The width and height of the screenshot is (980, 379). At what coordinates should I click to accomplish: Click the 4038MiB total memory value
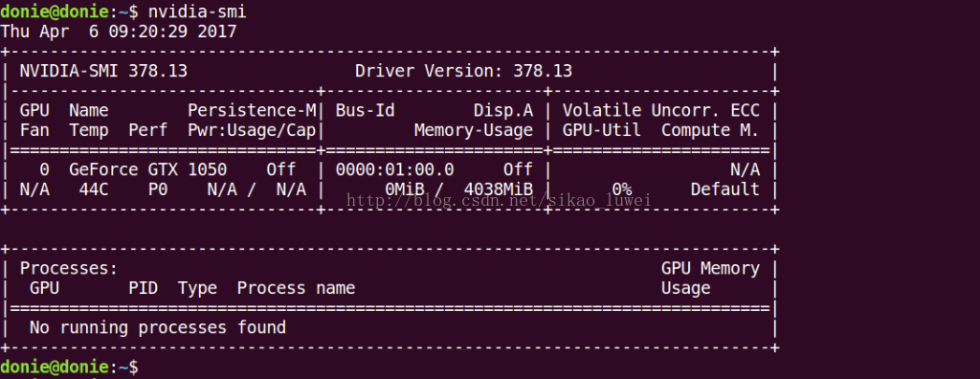coord(498,189)
